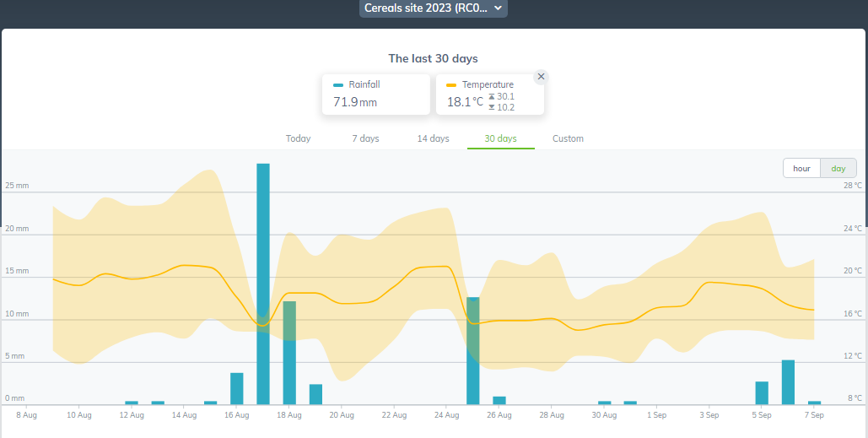
Task: Select the 14 days tab
Action: tap(434, 138)
